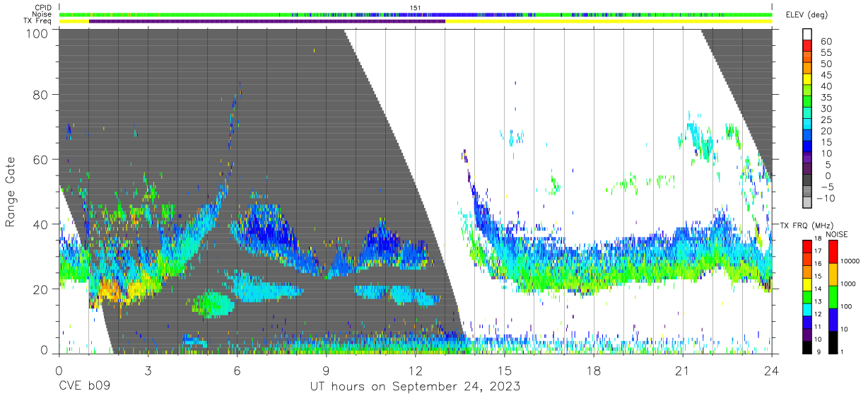868x401 pixels.
Task: Click the CVE b09 radar label
Action: (x=84, y=386)
